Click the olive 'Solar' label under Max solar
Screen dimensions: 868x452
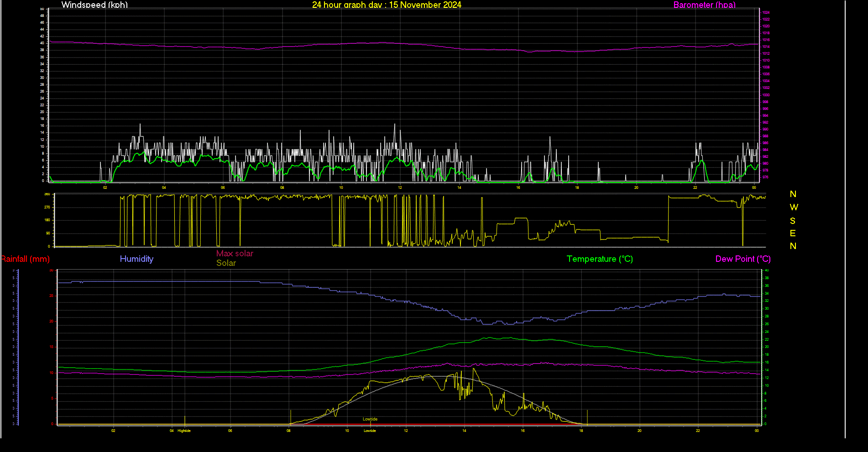[x=226, y=263]
